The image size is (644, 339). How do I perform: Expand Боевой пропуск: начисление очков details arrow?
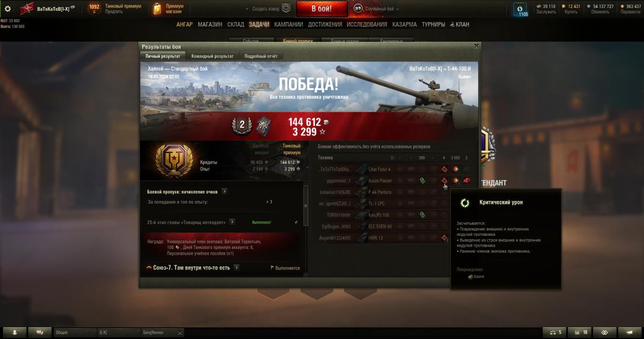(224, 191)
